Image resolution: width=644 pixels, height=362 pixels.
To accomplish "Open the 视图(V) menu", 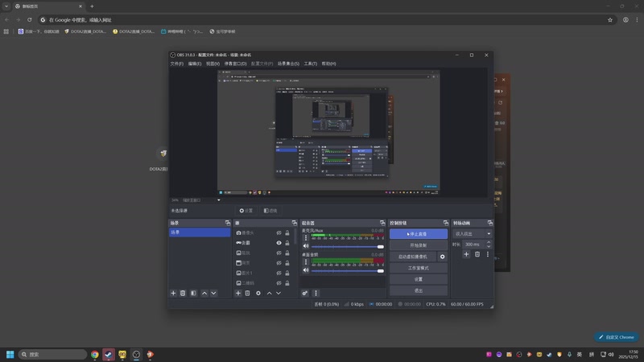I will 213,64.
